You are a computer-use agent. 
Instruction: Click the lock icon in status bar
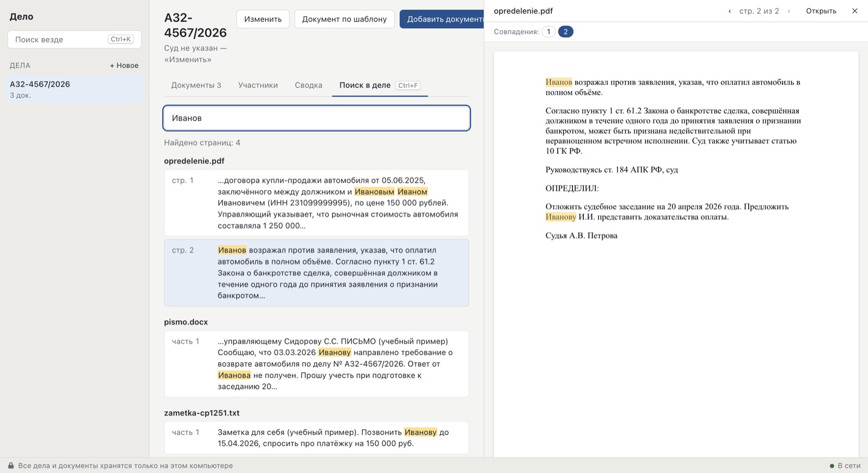click(x=11, y=465)
